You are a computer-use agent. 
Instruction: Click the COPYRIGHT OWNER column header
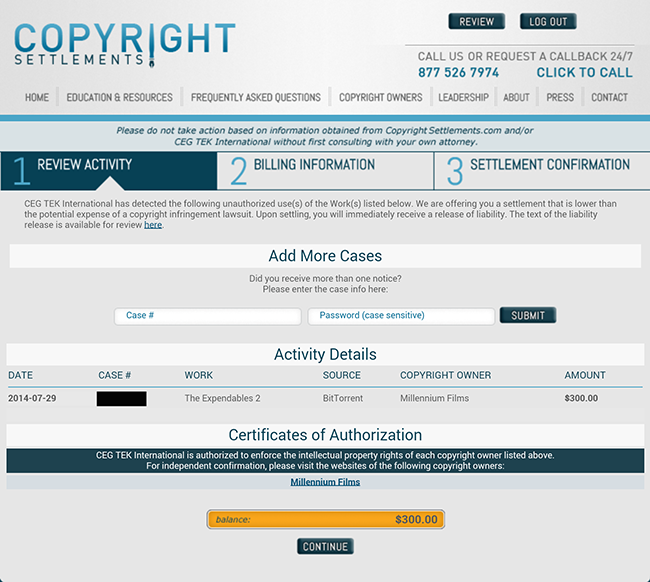pos(446,375)
